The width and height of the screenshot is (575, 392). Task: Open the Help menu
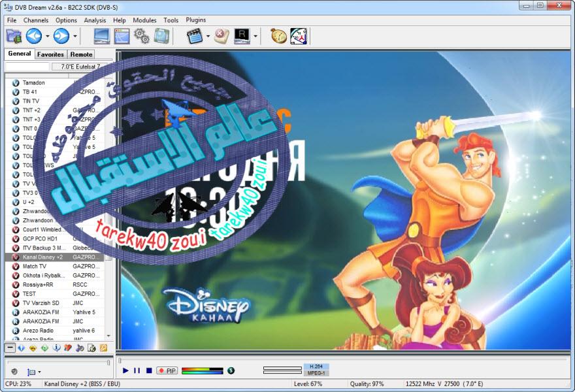pos(120,20)
